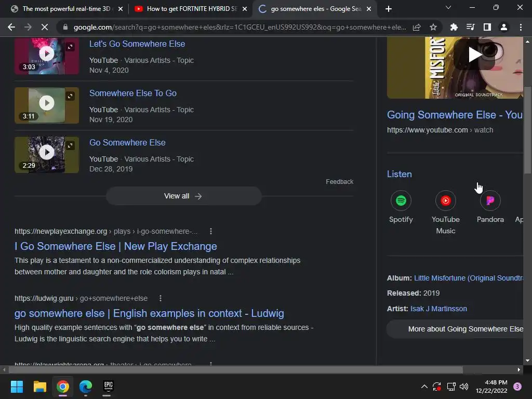Open a new browser tab
The image size is (532, 399).
[x=389, y=9]
